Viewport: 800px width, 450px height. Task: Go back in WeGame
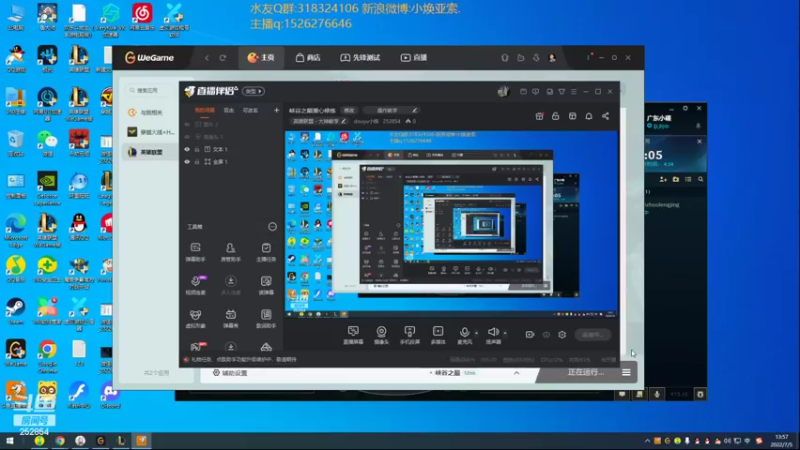pos(207,58)
